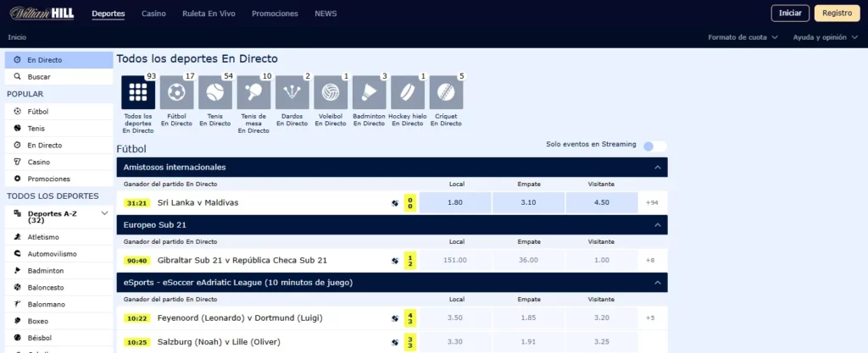Image resolution: width=868 pixels, height=353 pixels.
Task: Collapse the Europeo Sub 21 section
Action: tap(658, 225)
